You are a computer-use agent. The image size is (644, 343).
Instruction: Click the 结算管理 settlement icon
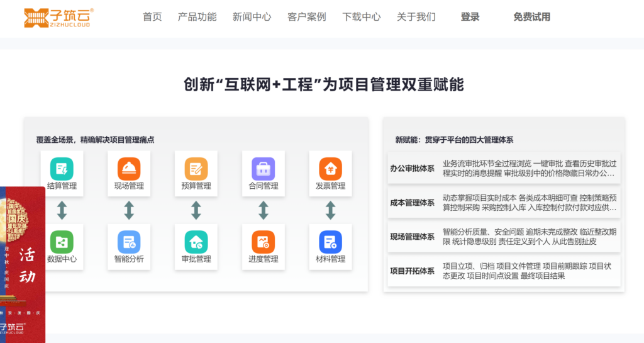tap(62, 169)
